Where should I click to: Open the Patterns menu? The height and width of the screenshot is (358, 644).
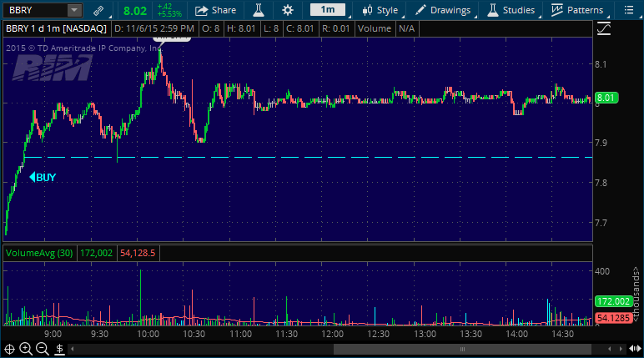[x=577, y=10]
